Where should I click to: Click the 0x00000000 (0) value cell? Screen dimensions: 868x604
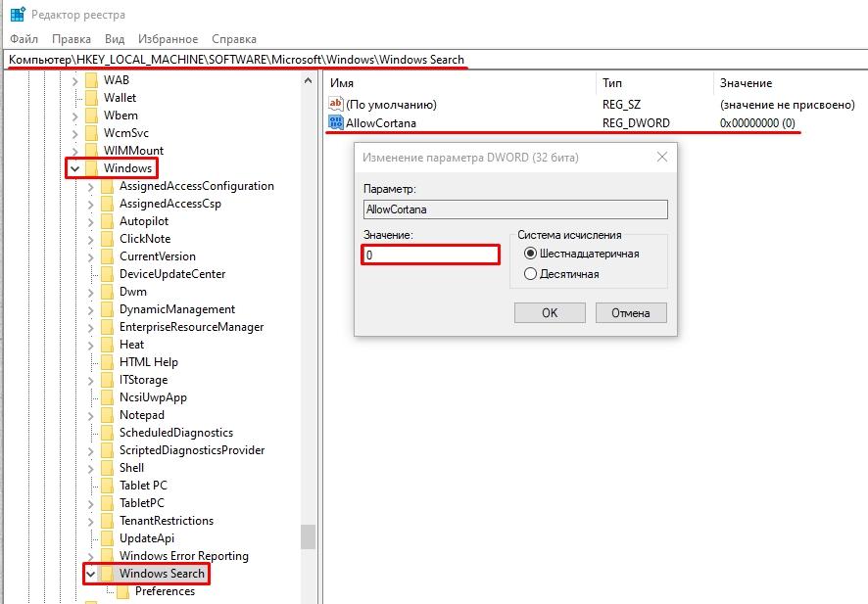click(756, 122)
